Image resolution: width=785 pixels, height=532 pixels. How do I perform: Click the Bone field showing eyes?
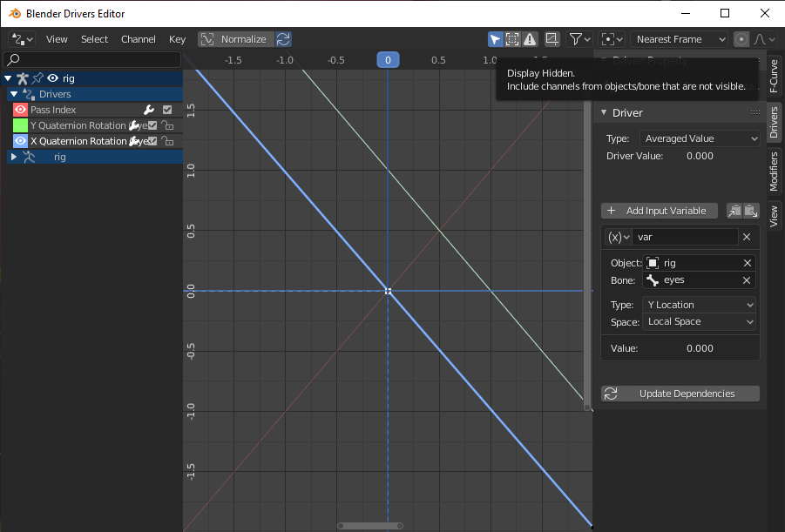pyautogui.click(x=693, y=280)
